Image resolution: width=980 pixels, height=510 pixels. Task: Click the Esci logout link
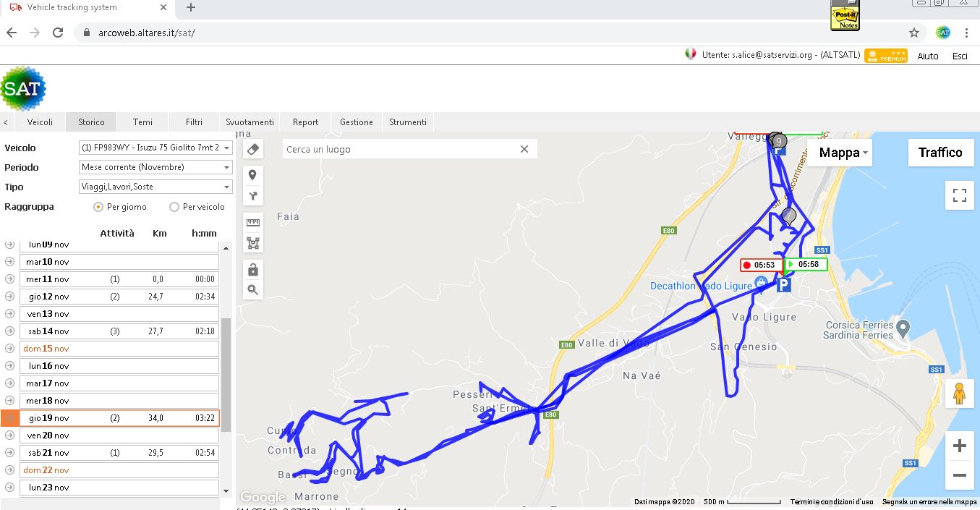point(960,56)
